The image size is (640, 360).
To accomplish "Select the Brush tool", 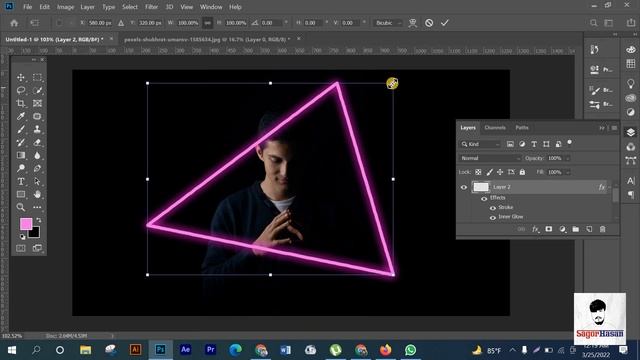I will click(x=21, y=129).
